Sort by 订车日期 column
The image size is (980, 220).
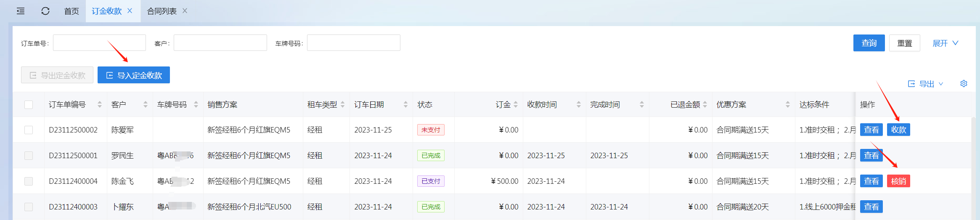pyautogui.click(x=405, y=104)
